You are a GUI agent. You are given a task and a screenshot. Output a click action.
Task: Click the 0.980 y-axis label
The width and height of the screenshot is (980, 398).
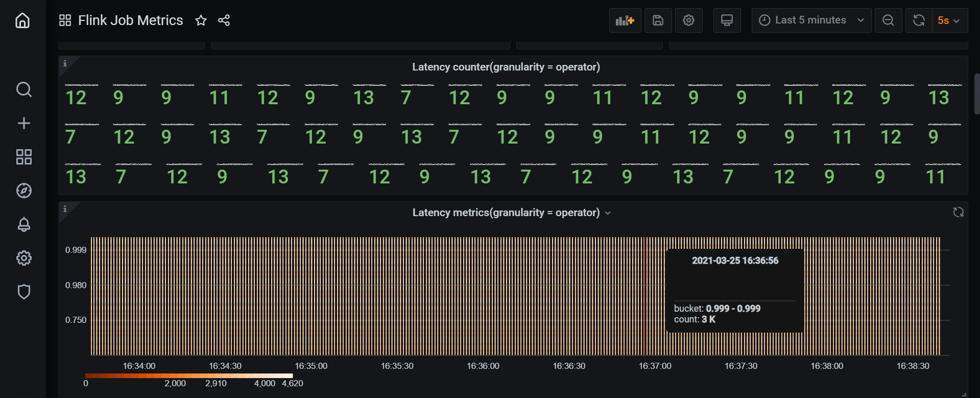pos(76,285)
